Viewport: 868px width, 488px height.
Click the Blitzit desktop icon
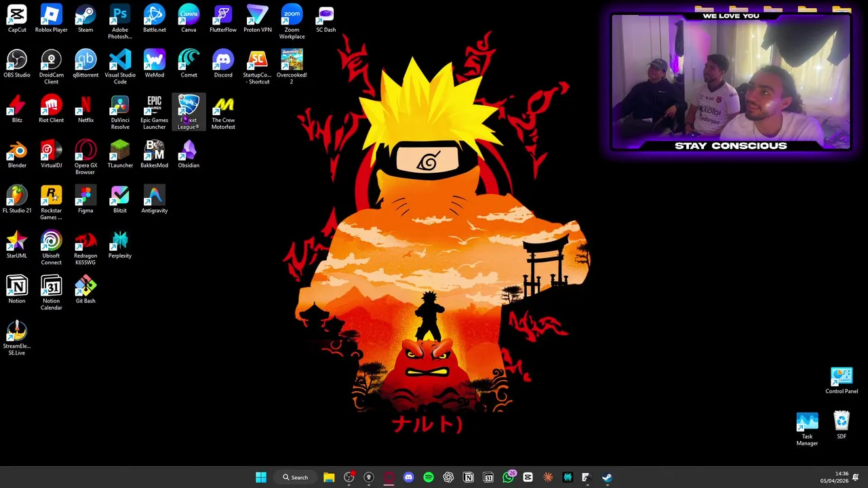click(x=120, y=200)
